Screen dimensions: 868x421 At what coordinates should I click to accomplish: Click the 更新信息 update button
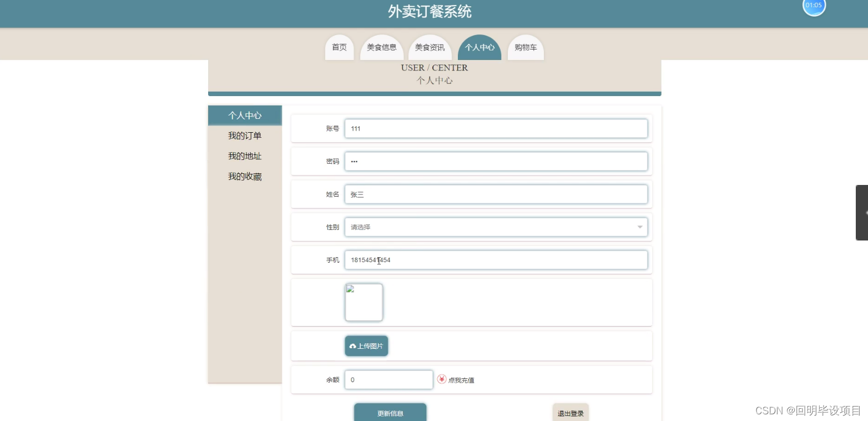390,413
